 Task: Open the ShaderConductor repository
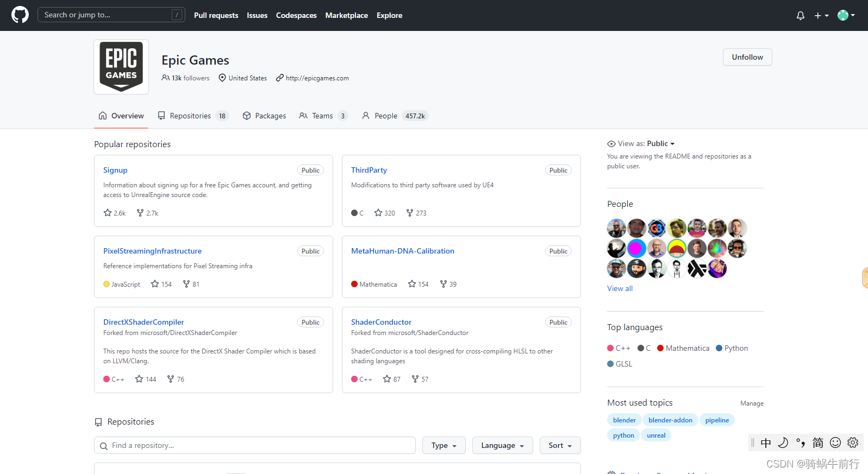tap(382, 322)
